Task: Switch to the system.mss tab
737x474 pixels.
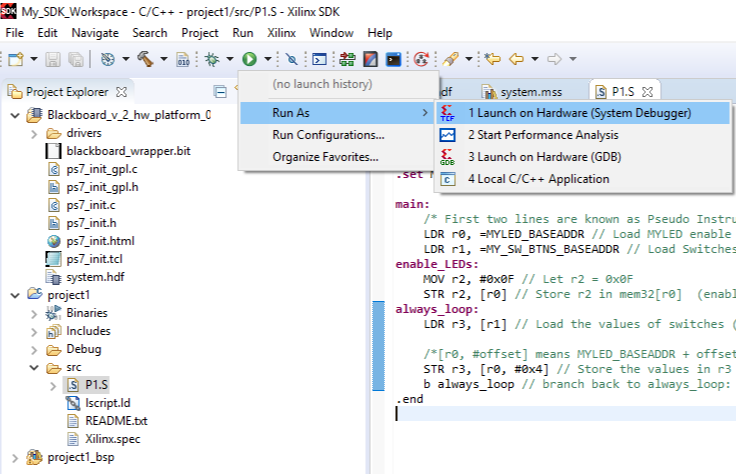Action: pos(523,92)
